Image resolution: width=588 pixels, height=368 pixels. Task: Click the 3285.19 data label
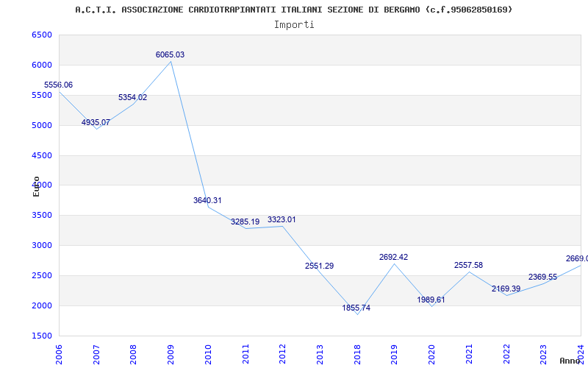point(245,222)
